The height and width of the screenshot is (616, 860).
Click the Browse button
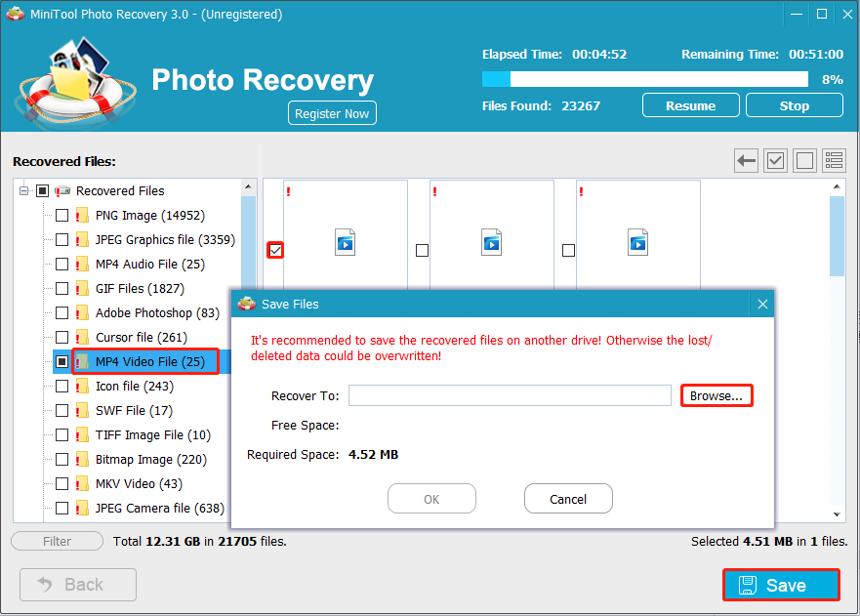716,395
